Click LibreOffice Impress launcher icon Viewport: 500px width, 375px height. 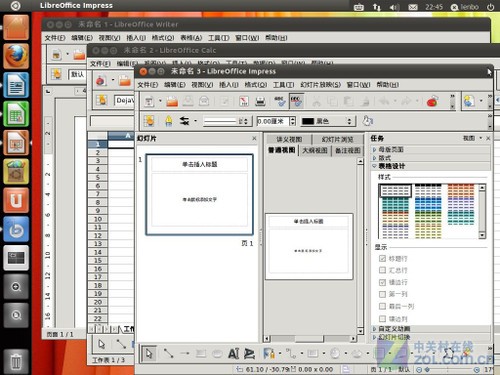point(16,143)
